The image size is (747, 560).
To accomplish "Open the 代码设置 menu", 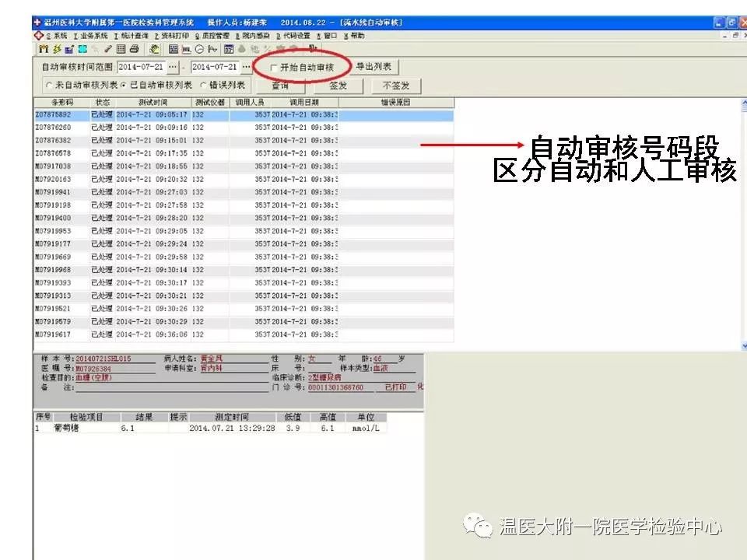I will pos(294,36).
